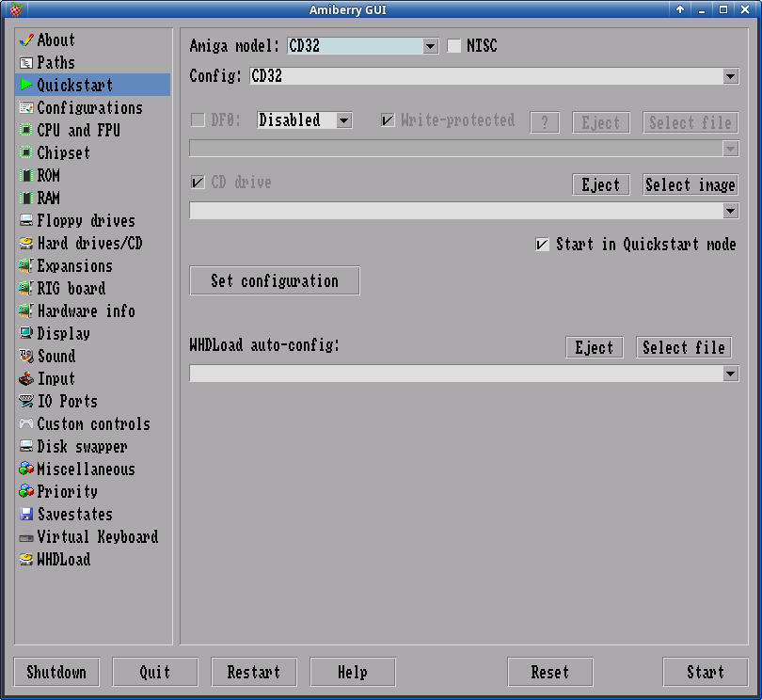762x700 pixels.
Task: Enable the NTSC checkbox
Action: coord(453,46)
